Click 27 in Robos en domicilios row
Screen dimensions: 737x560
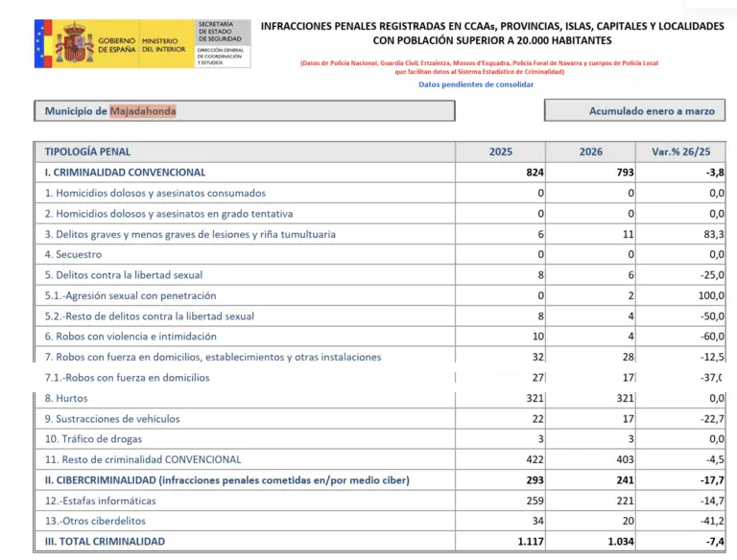tap(538, 378)
